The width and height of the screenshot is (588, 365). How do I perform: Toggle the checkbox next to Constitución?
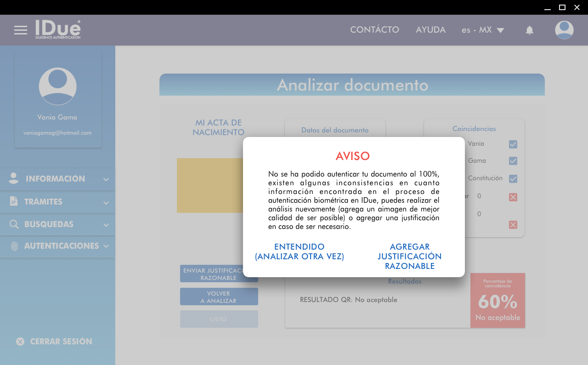pos(513,178)
